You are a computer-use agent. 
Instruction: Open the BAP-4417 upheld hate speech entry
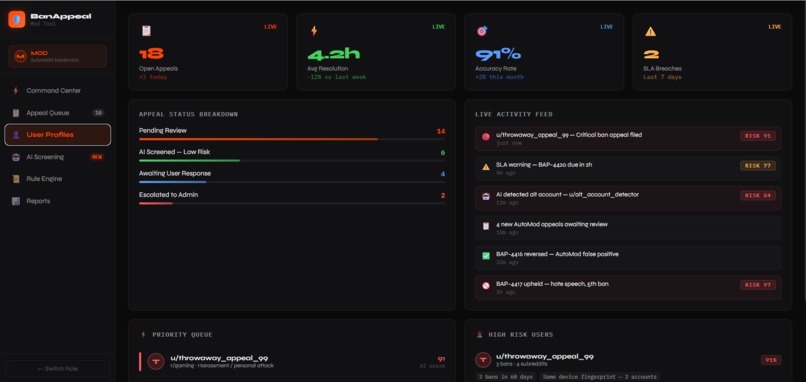[x=628, y=287]
